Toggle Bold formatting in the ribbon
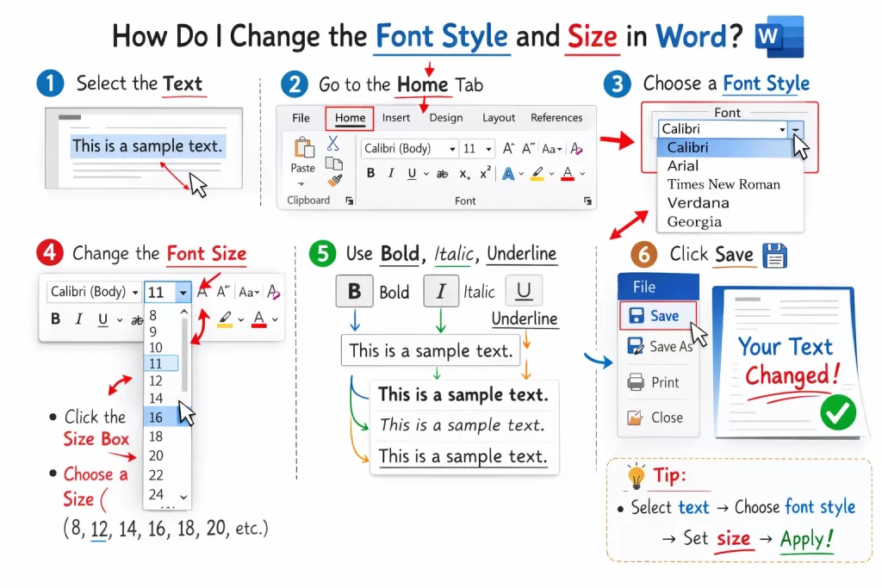Image resolution: width=882 pixels, height=588 pixels. [x=370, y=172]
